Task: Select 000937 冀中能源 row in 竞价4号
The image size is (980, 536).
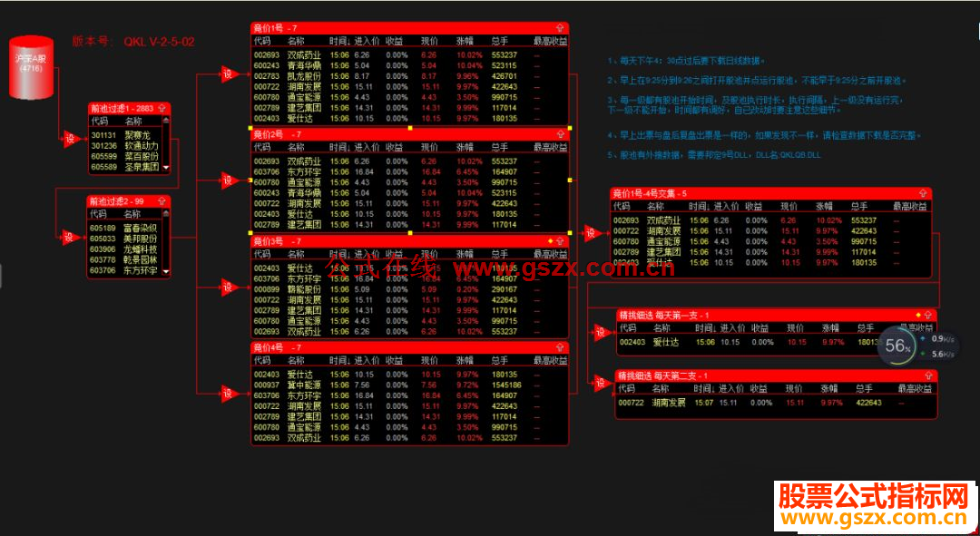Action: (x=410, y=385)
